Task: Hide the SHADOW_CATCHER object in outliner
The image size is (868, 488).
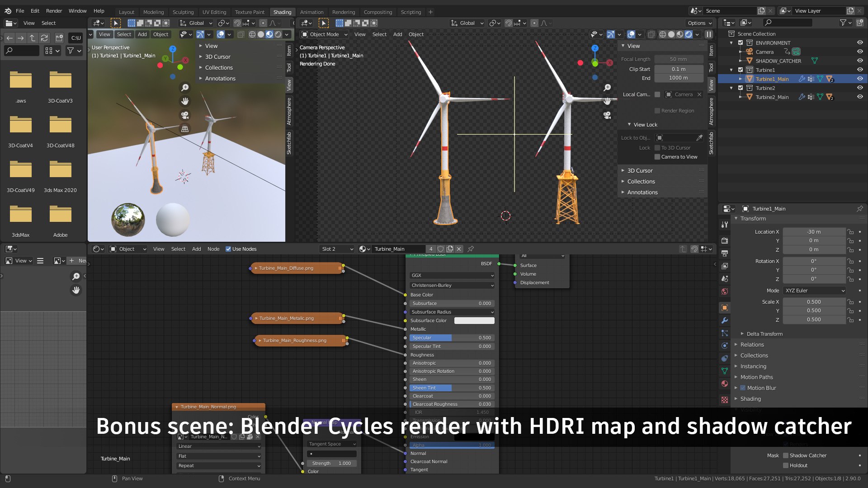Action: click(x=859, y=61)
